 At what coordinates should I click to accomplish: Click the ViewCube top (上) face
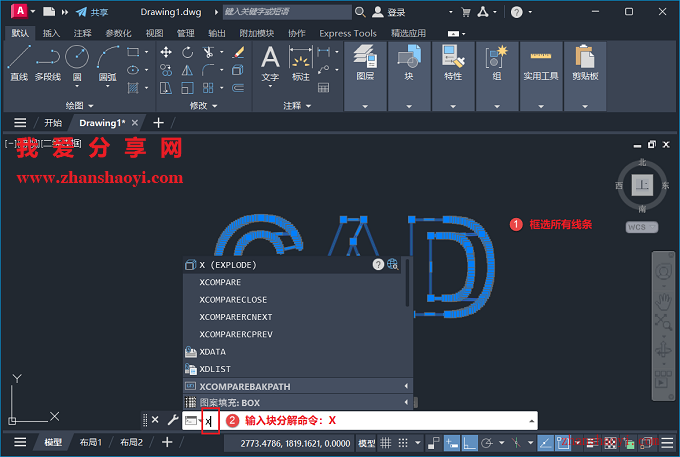[x=642, y=185]
